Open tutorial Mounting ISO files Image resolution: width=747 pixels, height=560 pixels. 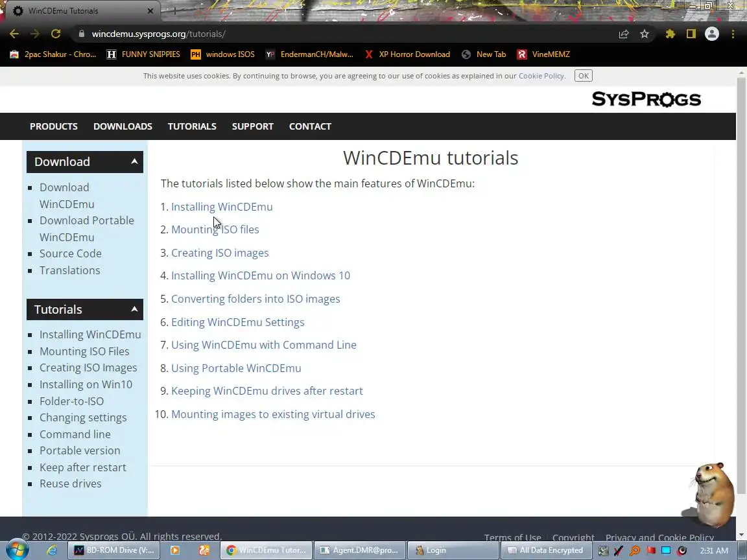click(x=215, y=229)
